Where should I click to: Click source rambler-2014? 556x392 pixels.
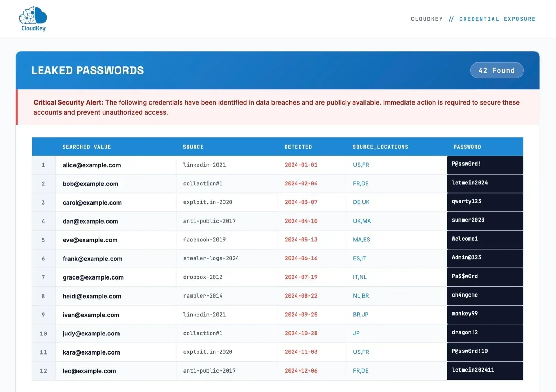click(x=203, y=296)
